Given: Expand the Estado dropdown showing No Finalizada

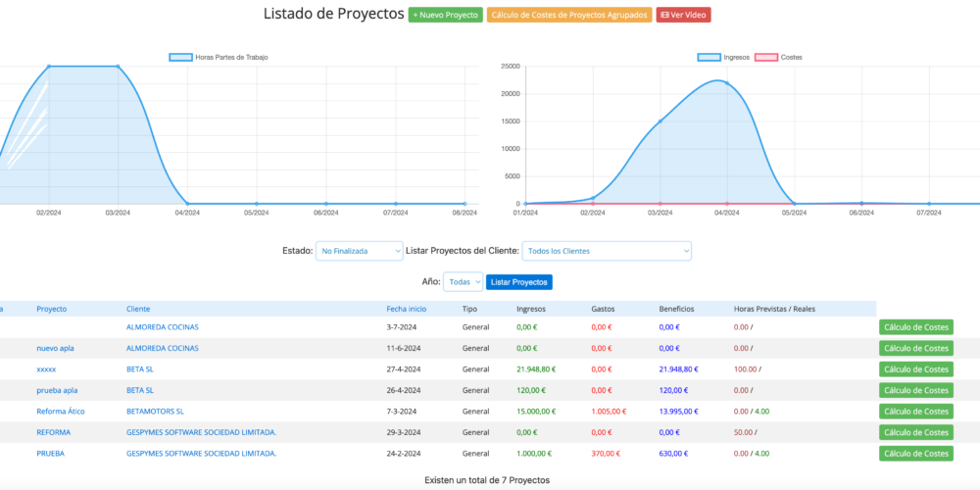Looking at the screenshot, I should coord(359,251).
